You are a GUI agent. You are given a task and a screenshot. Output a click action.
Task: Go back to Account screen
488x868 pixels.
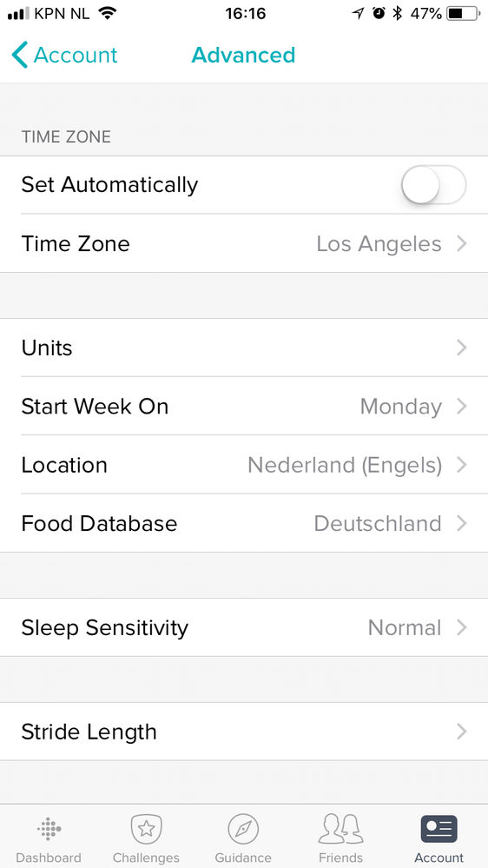tap(65, 56)
